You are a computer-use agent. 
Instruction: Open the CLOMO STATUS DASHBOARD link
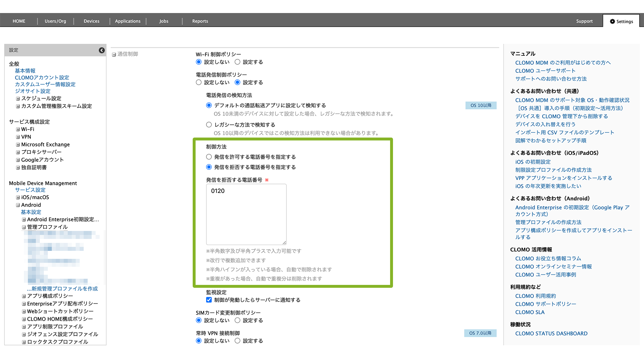coord(551,333)
